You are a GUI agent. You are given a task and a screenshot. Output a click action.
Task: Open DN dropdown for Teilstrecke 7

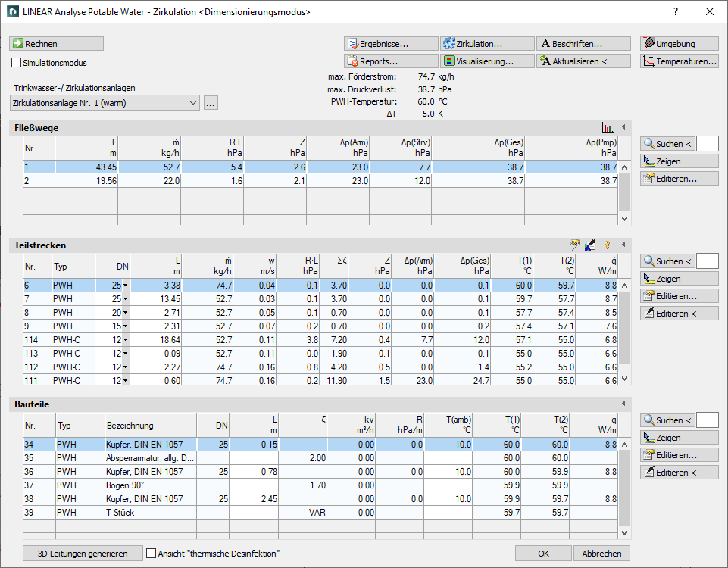click(125, 299)
